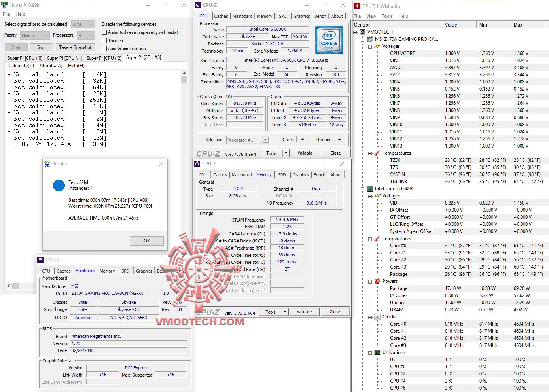The image size is (549, 392).
Task: Click the MSI Z170A motherboard icon
Action: 370,39
